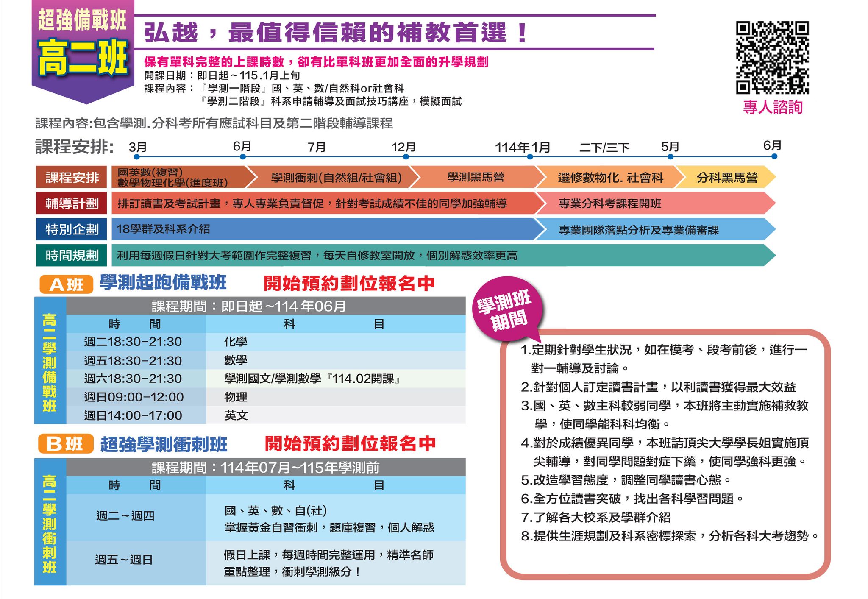Image resolution: width=868 pixels, height=599 pixels.
Task: Click headline 弘越，最值得信賴的補教首選
Action: point(335,33)
